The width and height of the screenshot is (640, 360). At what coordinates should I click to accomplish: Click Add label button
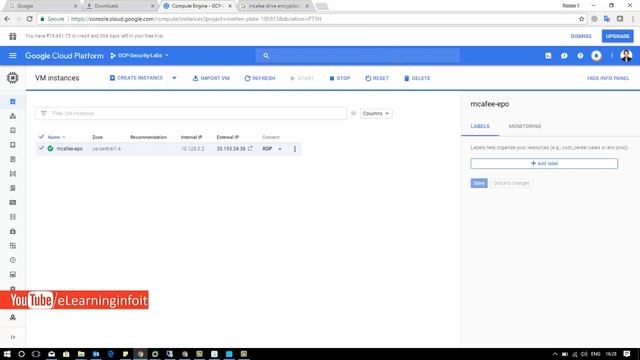(544, 163)
